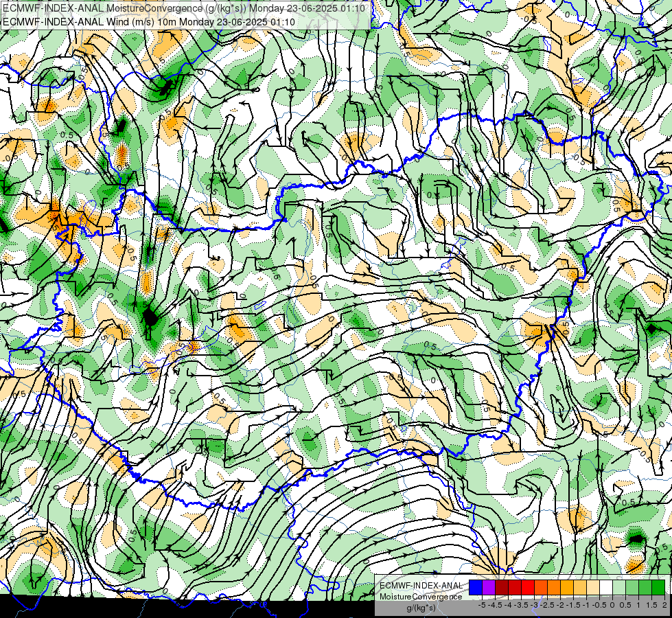672x618 pixels.
Task: Click the legend tick label -5
Action: tap(482, 605)
